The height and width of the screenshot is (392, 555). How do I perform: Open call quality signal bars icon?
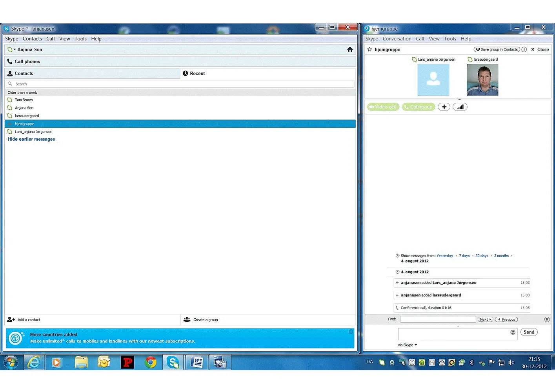[460, 107]
